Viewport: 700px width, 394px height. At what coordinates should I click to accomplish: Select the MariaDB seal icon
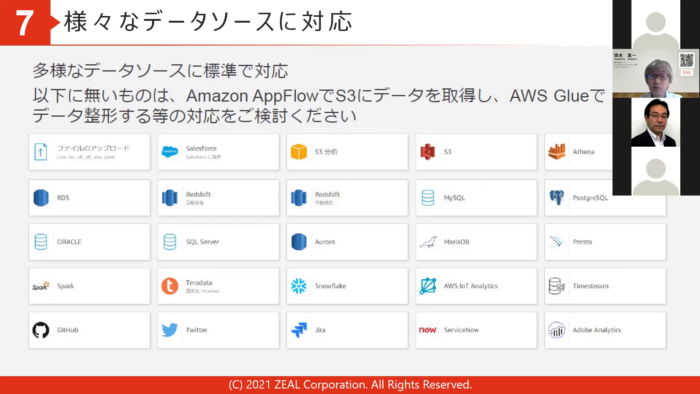tap(428, 242)
